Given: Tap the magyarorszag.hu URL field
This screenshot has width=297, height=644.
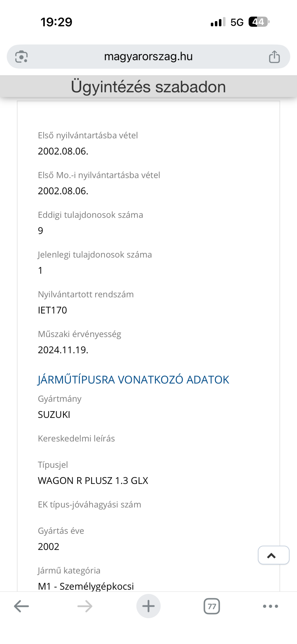Looking at the screenshot, I should coord(148,57).
